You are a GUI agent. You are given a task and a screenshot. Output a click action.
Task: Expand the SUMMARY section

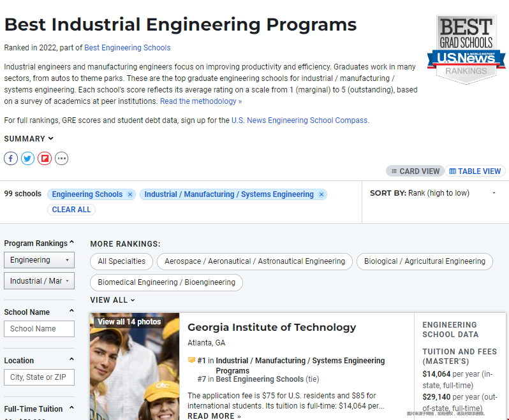29,138
